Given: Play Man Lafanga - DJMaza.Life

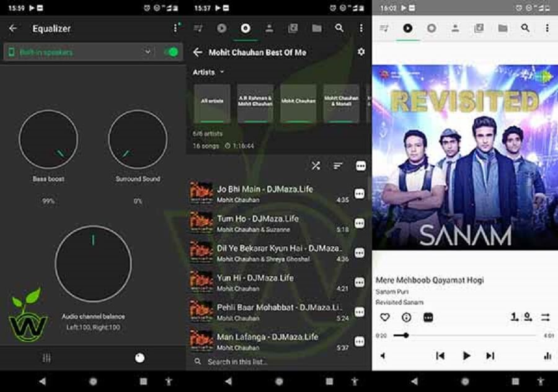Looking at the screenshot, I should (270, 341).
